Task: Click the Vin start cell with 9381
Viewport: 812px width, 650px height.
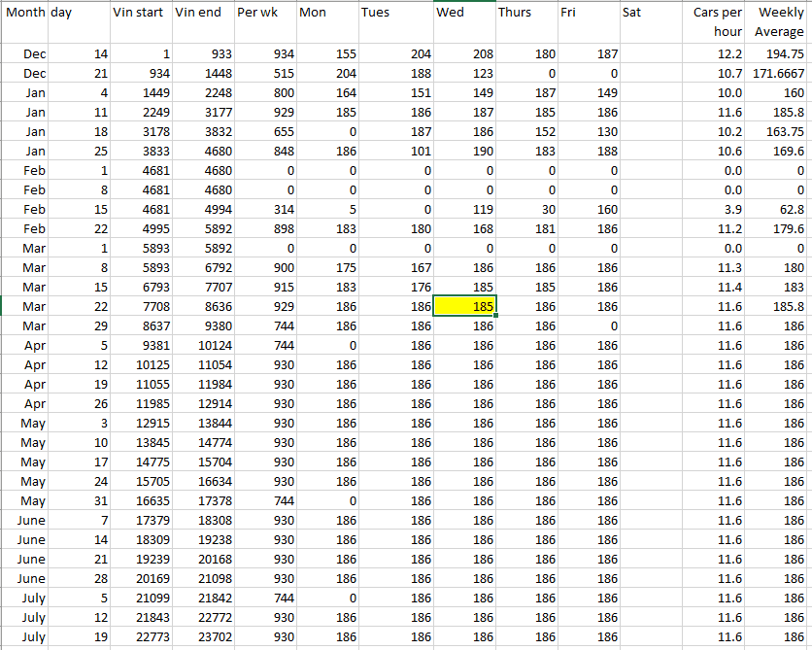Action: (140, 346)
